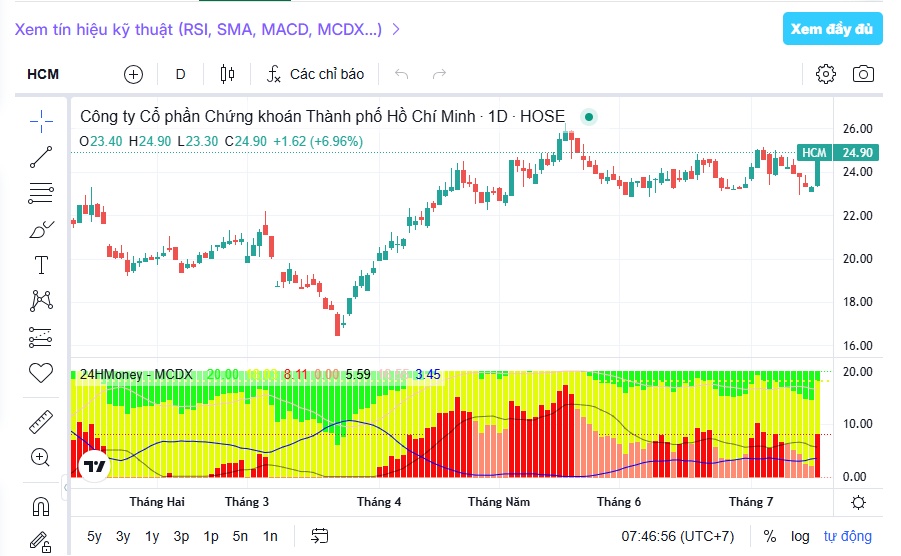Select the crosshair cursor tool
The width and height of the screenshot is (901, 556).
point(41,121)
